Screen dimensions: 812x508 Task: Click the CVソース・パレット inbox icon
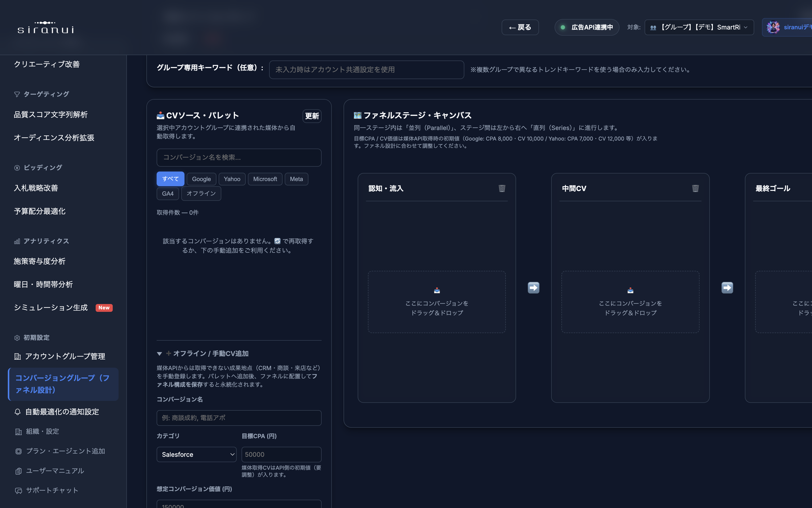(160, 115)
